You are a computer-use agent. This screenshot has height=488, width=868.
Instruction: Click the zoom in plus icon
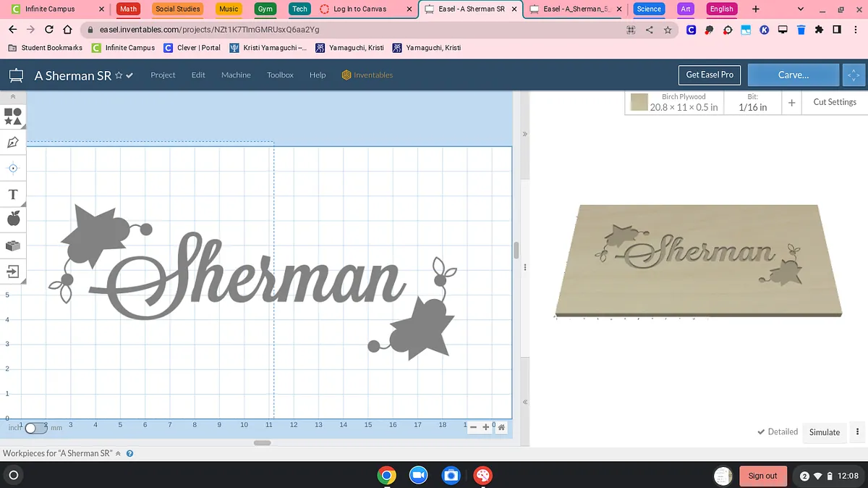pyautogui.click(x=486, y=427)
